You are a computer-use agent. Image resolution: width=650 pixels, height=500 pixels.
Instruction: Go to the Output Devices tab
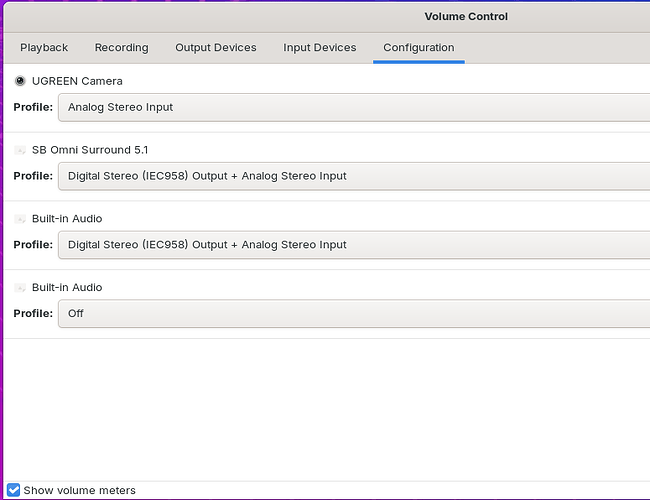coord(216,48)
